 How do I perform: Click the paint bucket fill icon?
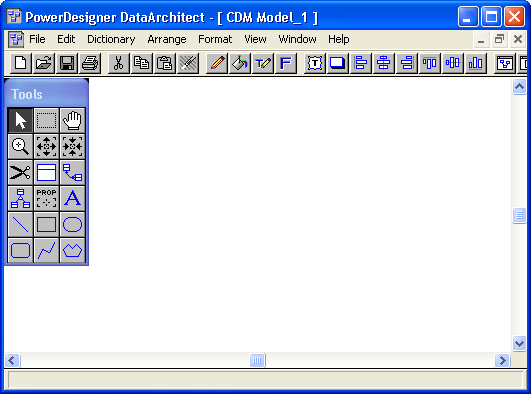(x=240, y=63)
